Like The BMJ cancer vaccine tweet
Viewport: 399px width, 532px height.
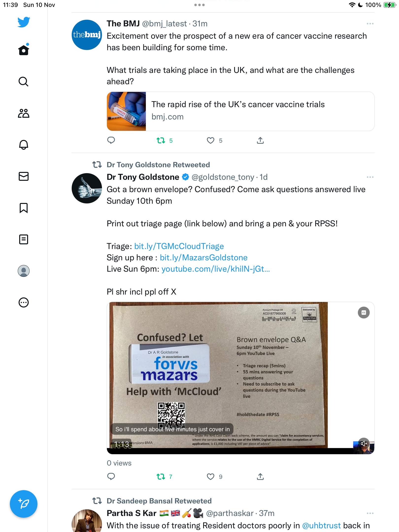click(211, 141)
